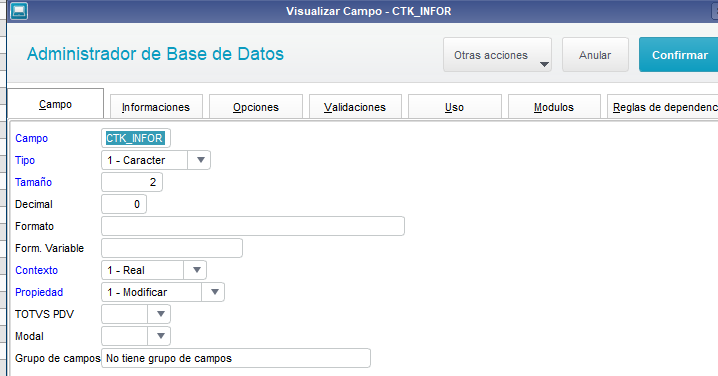The image size is (718, 376).
Task: Click the TOTVS PDV label
Action: click(x=44, y=314)
